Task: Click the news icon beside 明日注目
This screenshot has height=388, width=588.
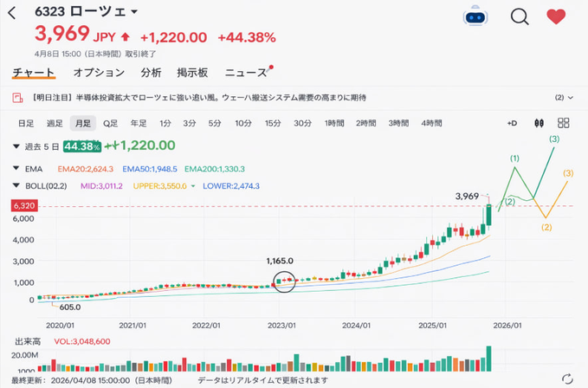Action: click(x=17, y=98)
